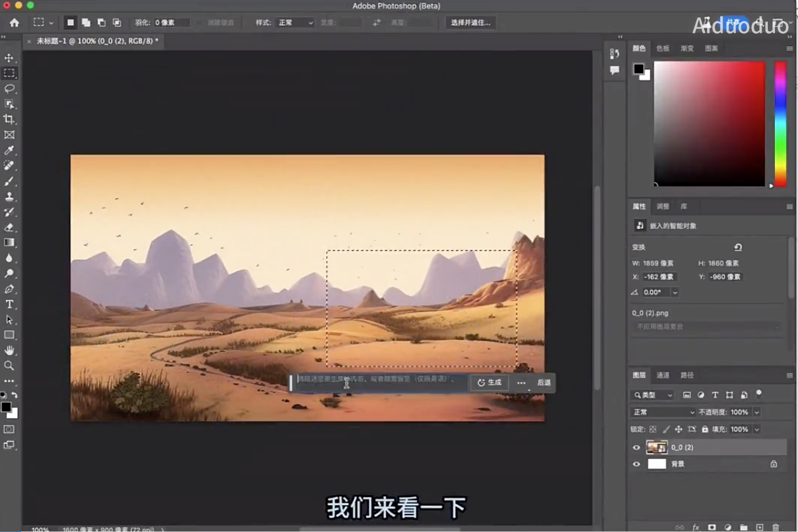Select the Lasso tool
Screen dimensions: 798x532
point(9,89)
